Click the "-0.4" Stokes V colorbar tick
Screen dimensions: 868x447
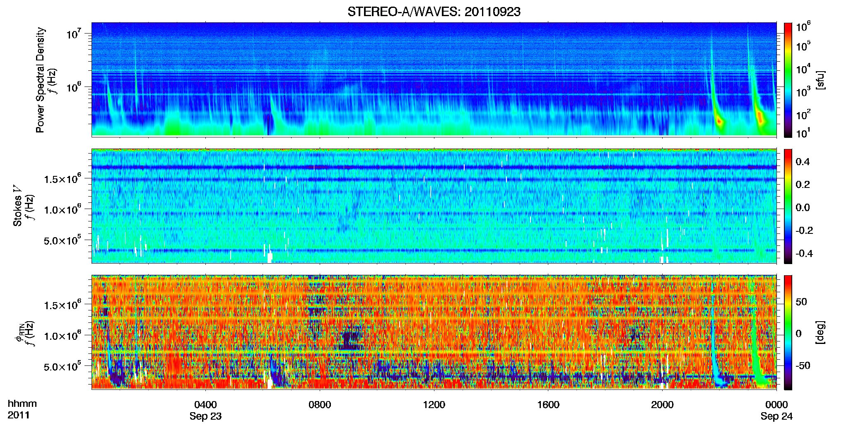804,254
